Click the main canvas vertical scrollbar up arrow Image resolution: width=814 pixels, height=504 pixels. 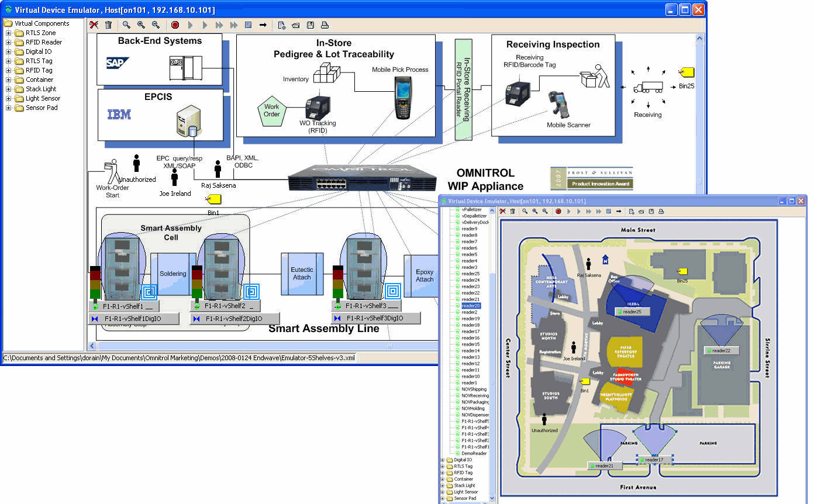(699, 39)
